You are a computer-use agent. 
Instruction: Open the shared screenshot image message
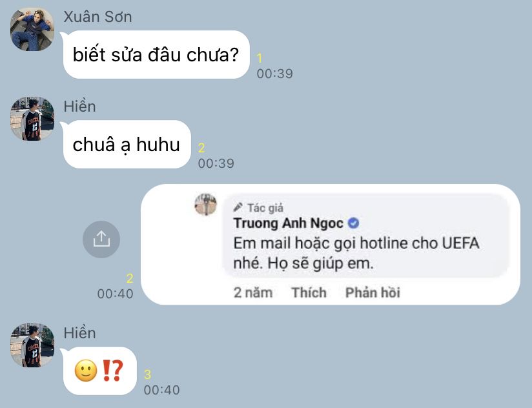(x=331, y=244)
